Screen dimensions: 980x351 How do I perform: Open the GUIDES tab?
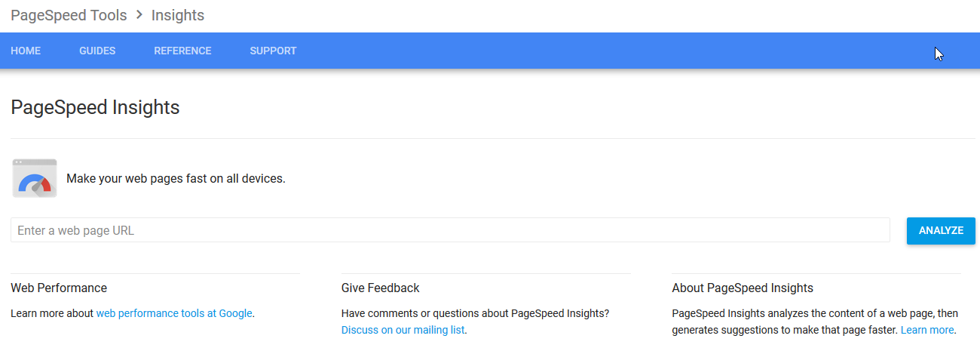pyautogui.click(x=97, y=51)
